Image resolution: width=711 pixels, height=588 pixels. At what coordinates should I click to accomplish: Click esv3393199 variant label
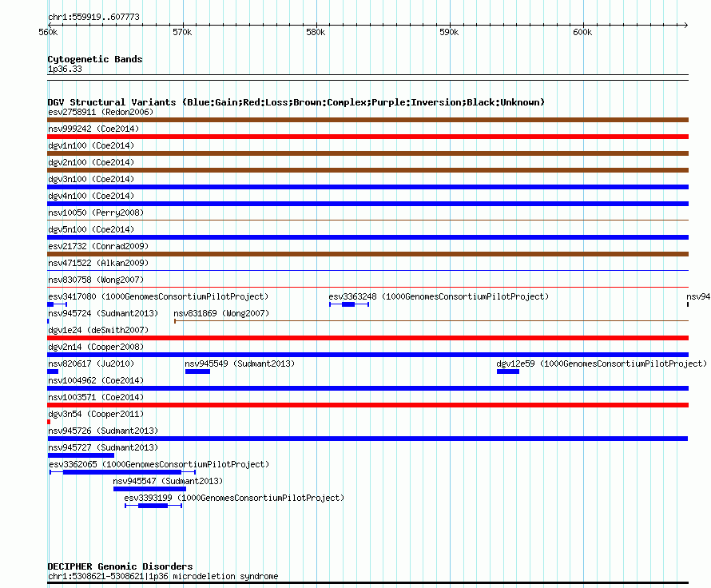click(x=234, y=498)
